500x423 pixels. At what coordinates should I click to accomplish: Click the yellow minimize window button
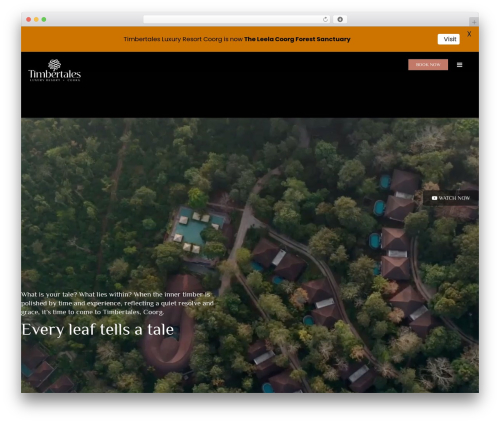pos(36,19)
